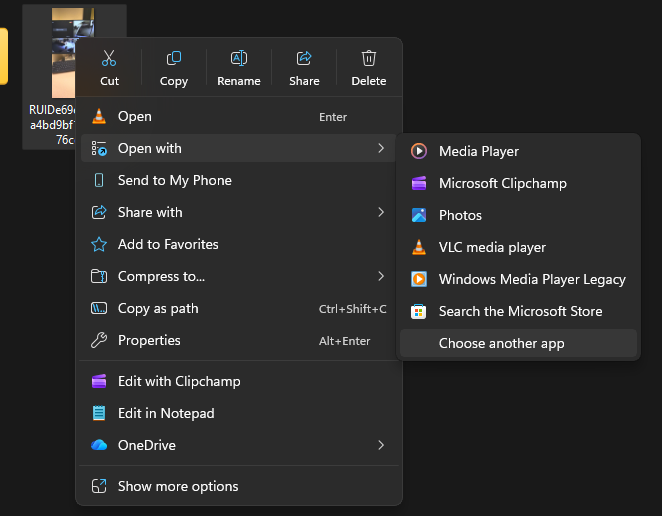Click the Copy icon in context menu
The height and width of the screenshot is (516, 662).
tap(174, 59)
